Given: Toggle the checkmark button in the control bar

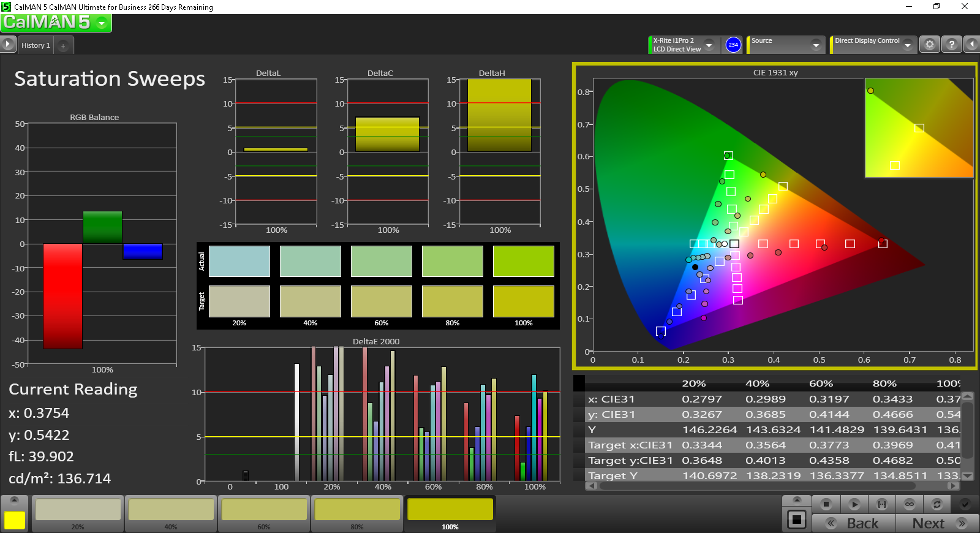Looking at the screenshot, I should coord(965,504).
